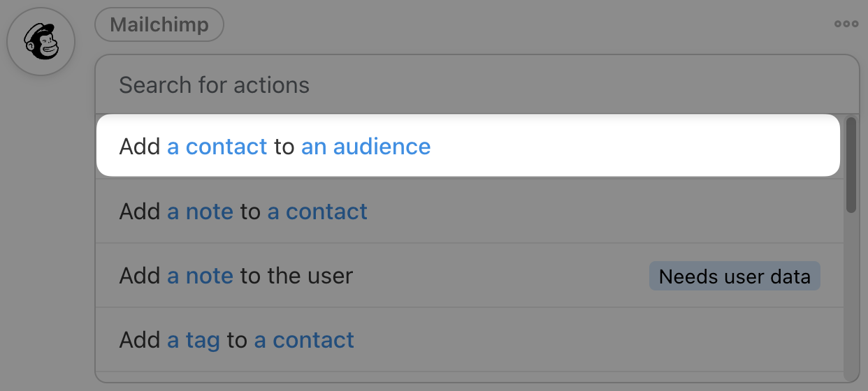Click the Needs user data badge
Viewport: 868px width, 391px height.
[734, 276]
